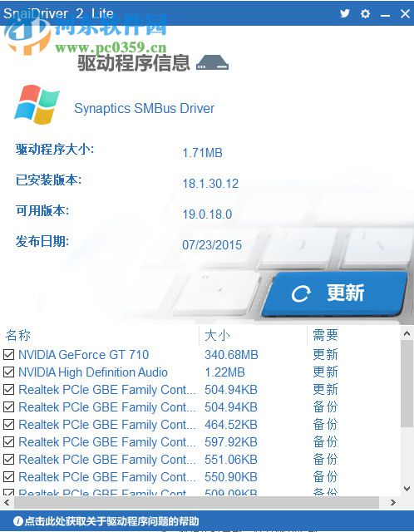Click the blue 更新 button
The width and height of the screenshot is (414, 532).
334,293
